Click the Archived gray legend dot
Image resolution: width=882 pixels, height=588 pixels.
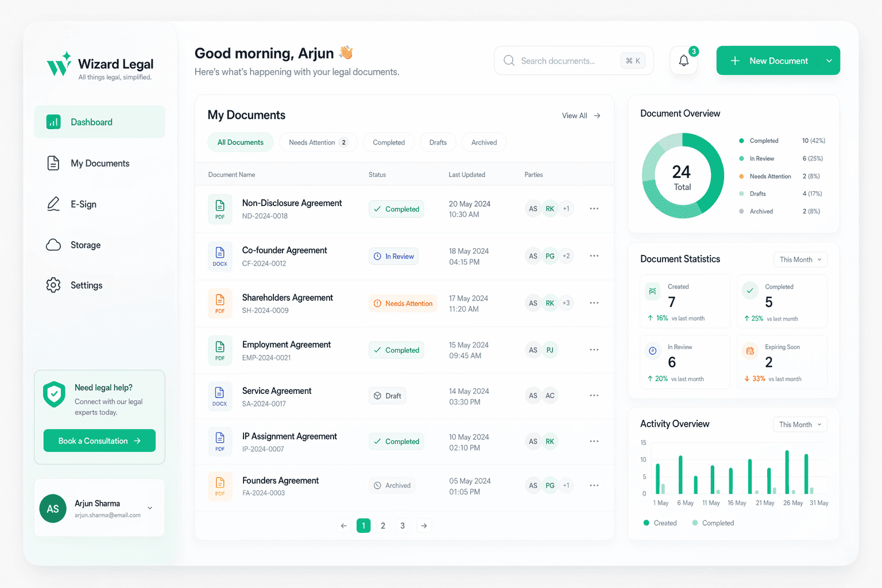[x=741, y=211]
